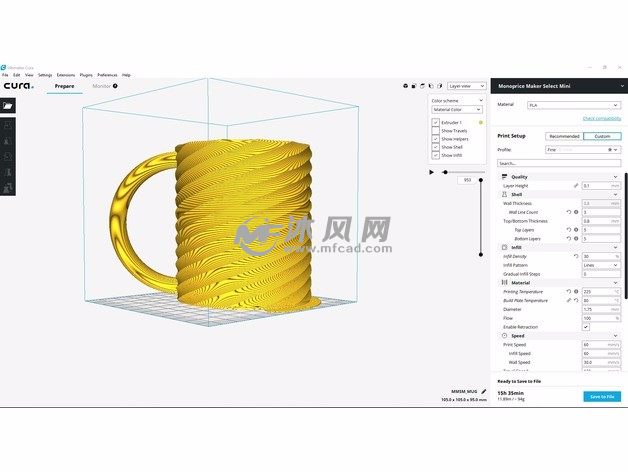Enable the Show Travels checkbox

click(x=435, y=131)
